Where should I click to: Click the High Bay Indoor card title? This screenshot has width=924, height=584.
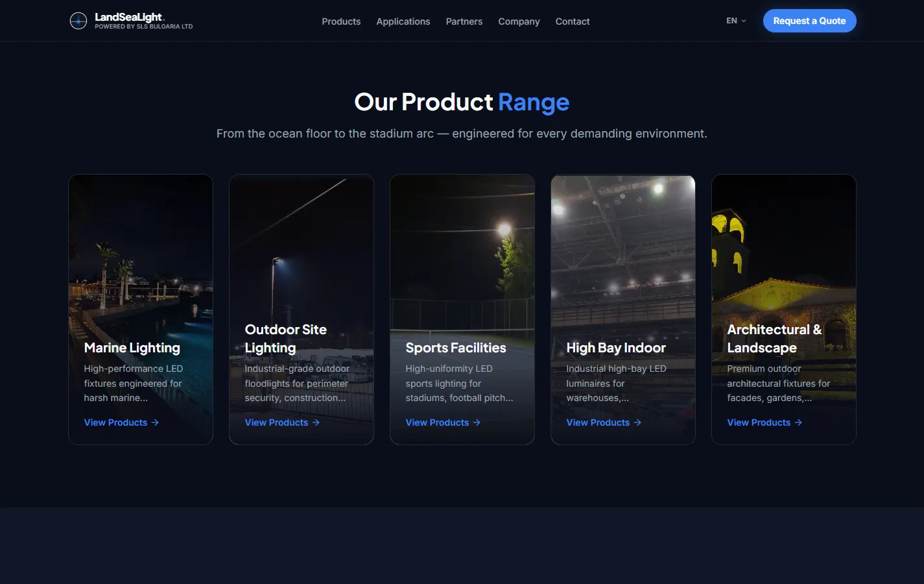pyautogui.click(x=616, y=348)
